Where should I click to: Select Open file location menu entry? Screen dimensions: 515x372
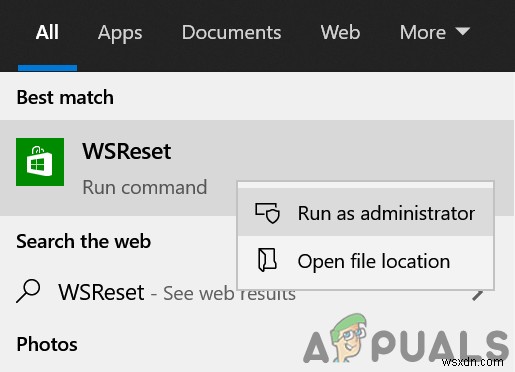point(366,260)
